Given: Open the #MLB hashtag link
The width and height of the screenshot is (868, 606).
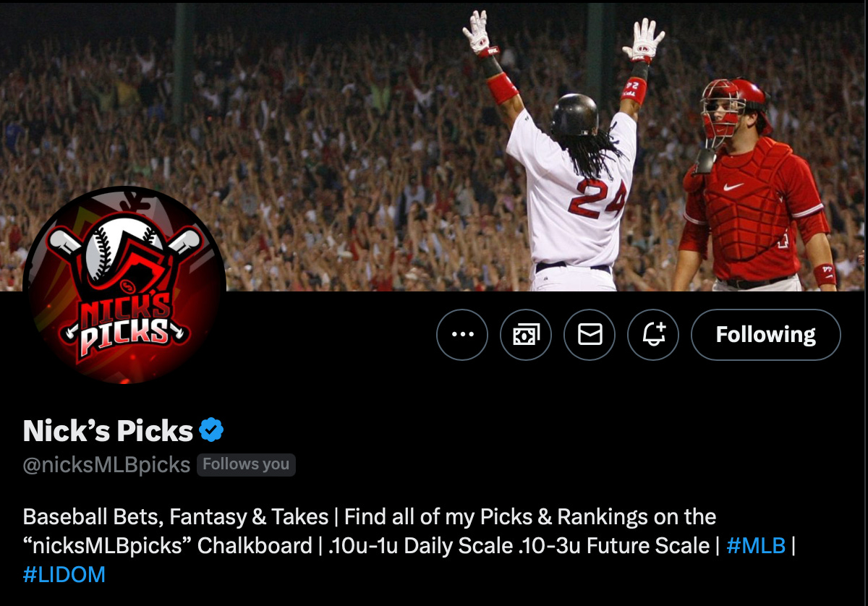Looking at the screenshot, I should (755, 545).
